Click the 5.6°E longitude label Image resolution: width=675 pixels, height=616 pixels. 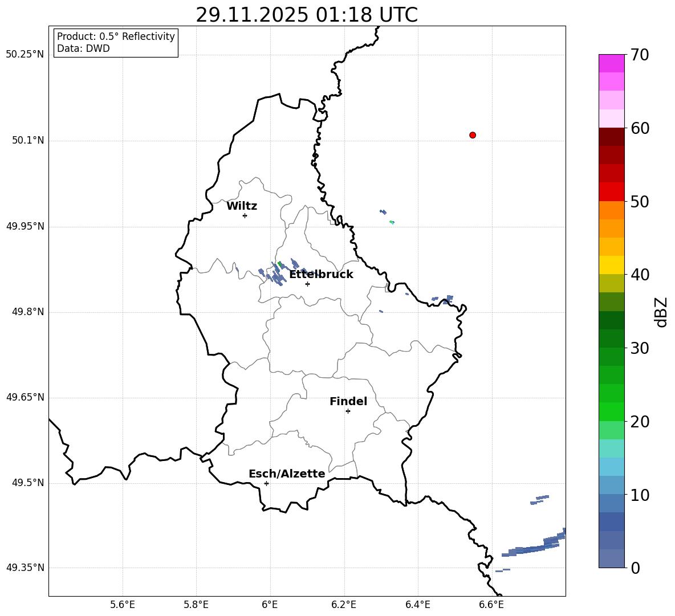(123, 605)
